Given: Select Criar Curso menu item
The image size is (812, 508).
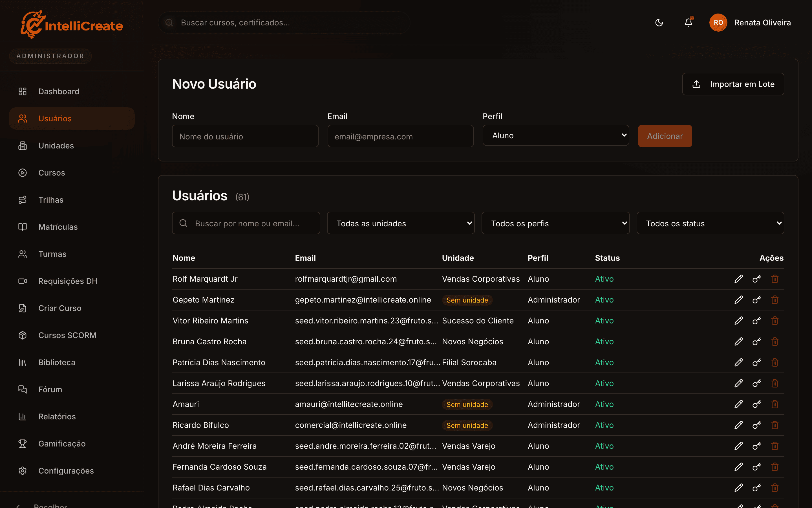Looking at the screenshot, I should (x=72, y=308).
